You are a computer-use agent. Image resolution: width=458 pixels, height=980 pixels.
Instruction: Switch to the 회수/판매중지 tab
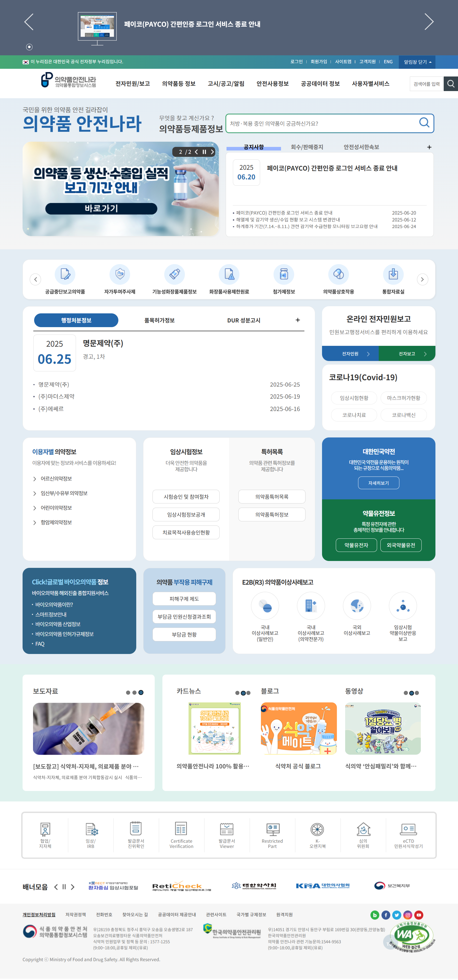[306, 147]
